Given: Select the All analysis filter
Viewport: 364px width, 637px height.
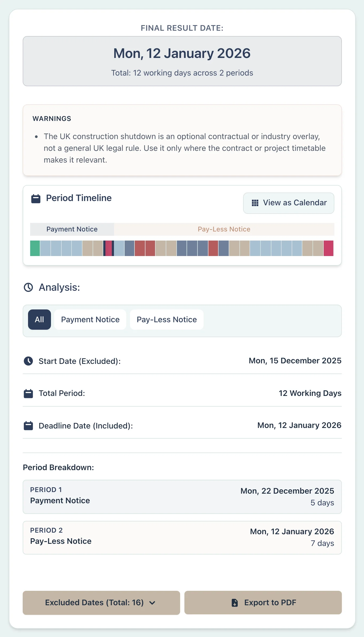Looking at the screenshot, I should point(39,319).
